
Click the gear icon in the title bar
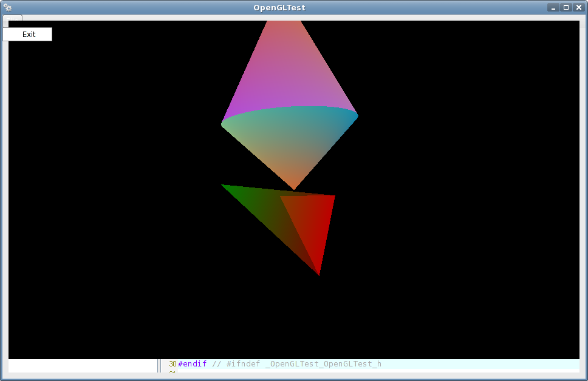[x=8, y=8]
